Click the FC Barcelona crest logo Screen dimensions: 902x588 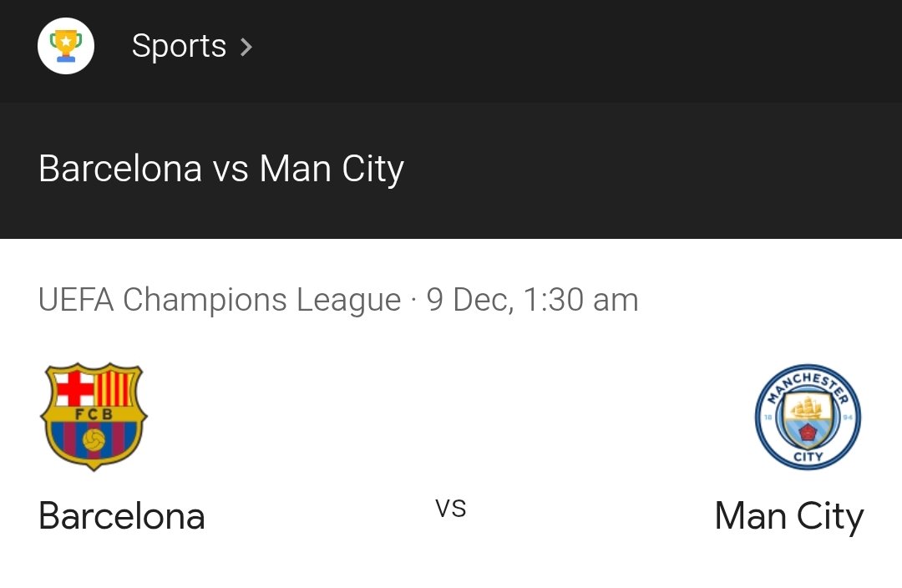[94, 417]
